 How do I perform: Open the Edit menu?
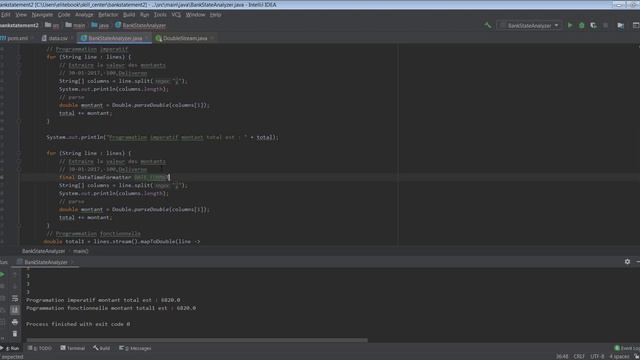(5, 15)
